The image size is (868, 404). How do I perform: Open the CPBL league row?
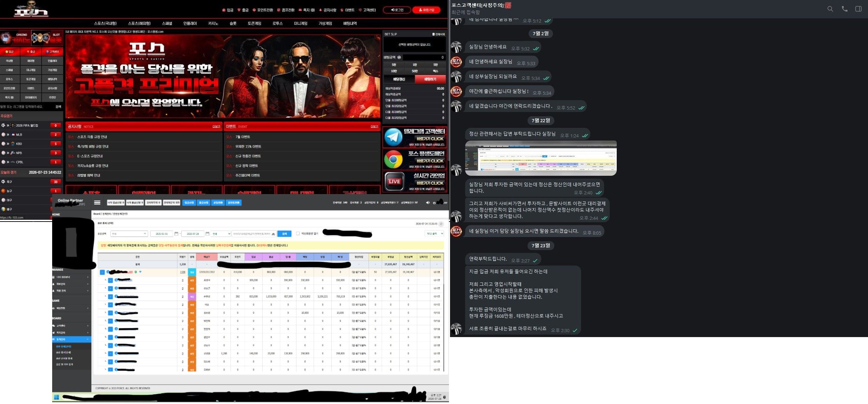pyautogui.click(x=31, y=162)
